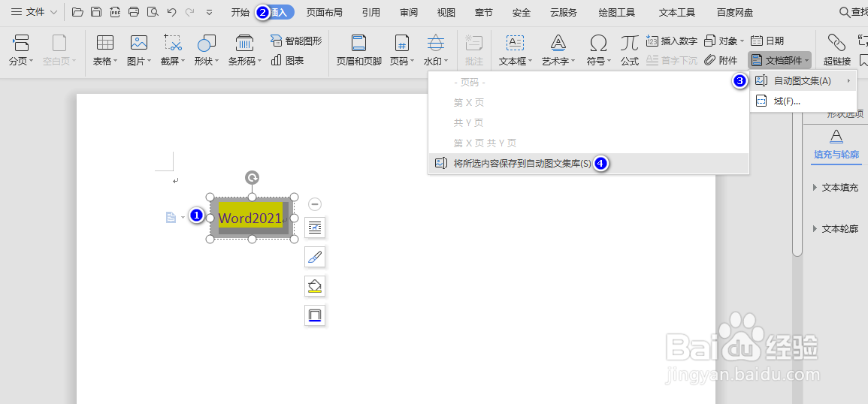Insert 智能图形 smart graphic
Screen dimensions: 868x404
[x=296, y=41]
